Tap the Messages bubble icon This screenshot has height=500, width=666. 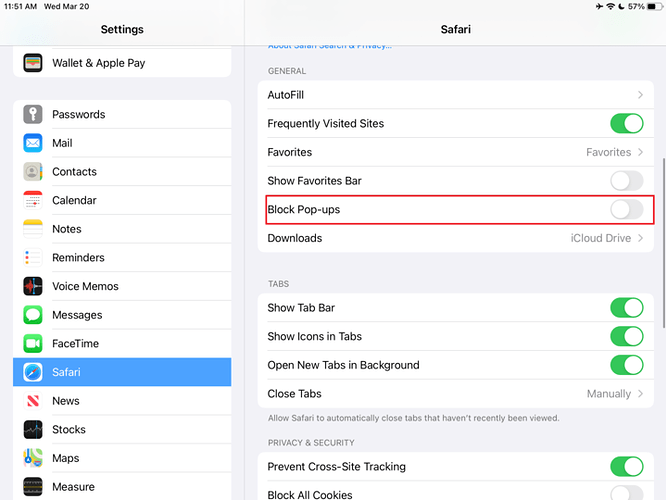pyautogui.click(x=33, y=315)
